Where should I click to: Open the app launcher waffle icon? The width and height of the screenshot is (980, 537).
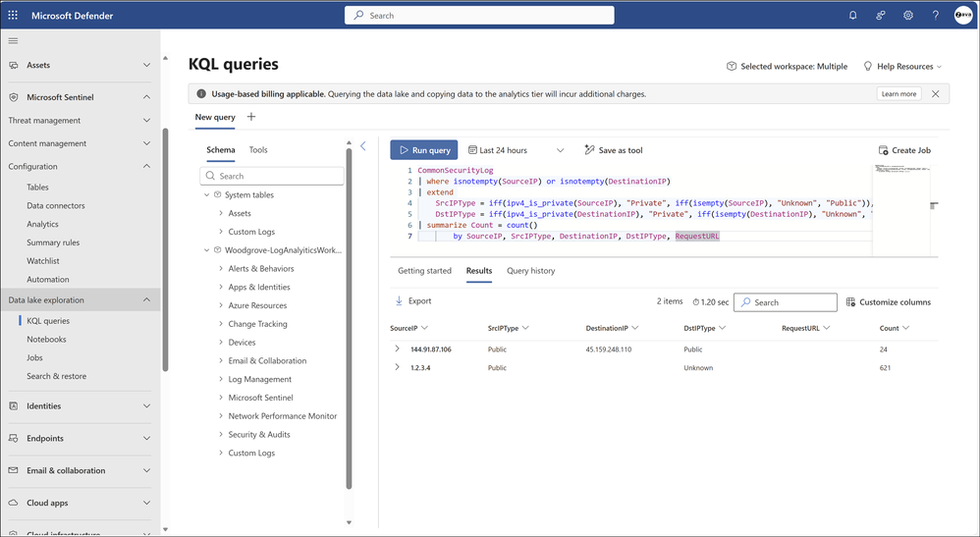(13, 15)
